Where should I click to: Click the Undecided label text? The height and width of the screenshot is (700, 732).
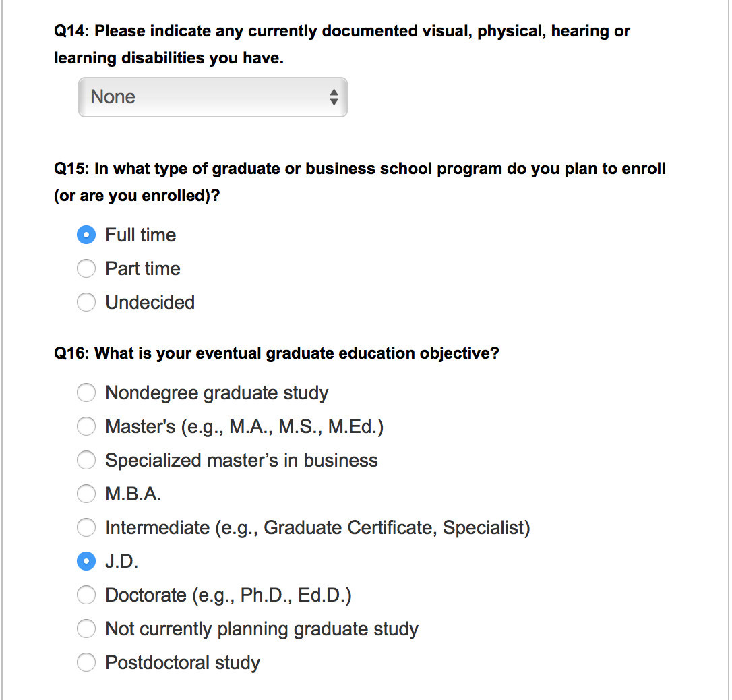[150, 302]
